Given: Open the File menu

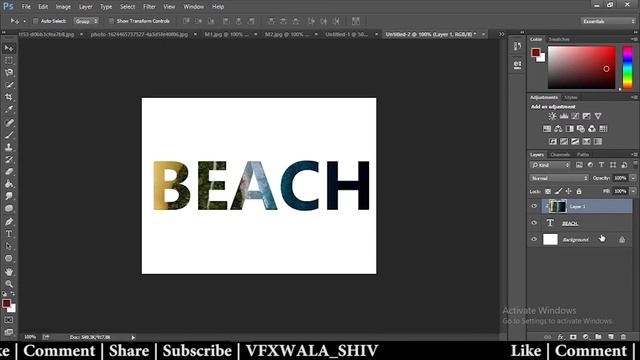Looking at the screenshot, I should pos(26,7).
